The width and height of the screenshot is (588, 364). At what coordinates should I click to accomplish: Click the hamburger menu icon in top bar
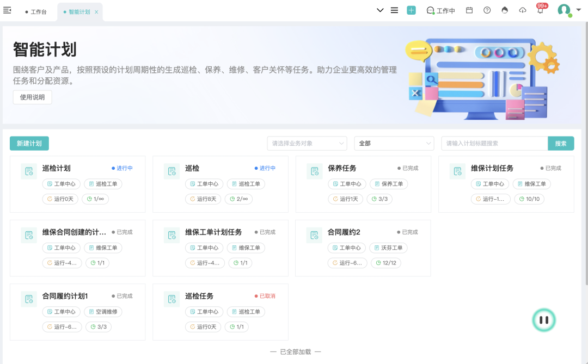point(394,10)
